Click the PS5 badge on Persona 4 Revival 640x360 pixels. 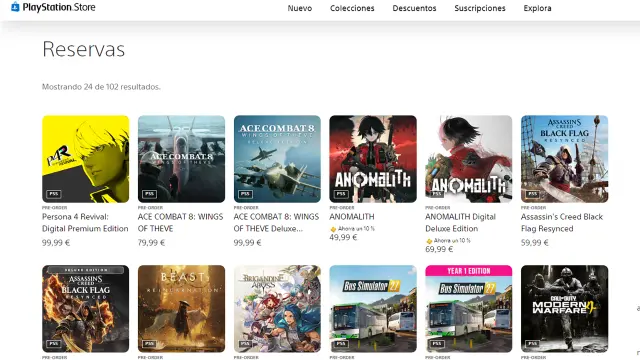click(x=53, y=194)
